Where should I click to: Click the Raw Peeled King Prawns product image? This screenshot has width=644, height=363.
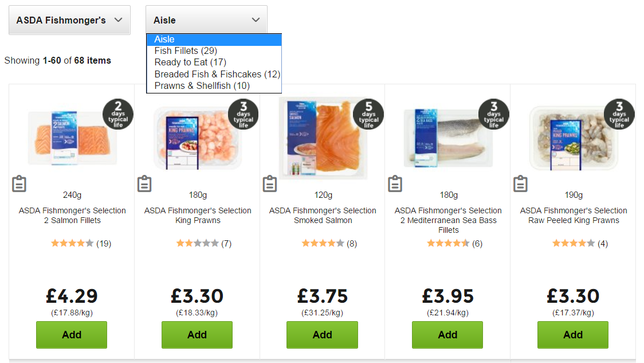(573, 138)
